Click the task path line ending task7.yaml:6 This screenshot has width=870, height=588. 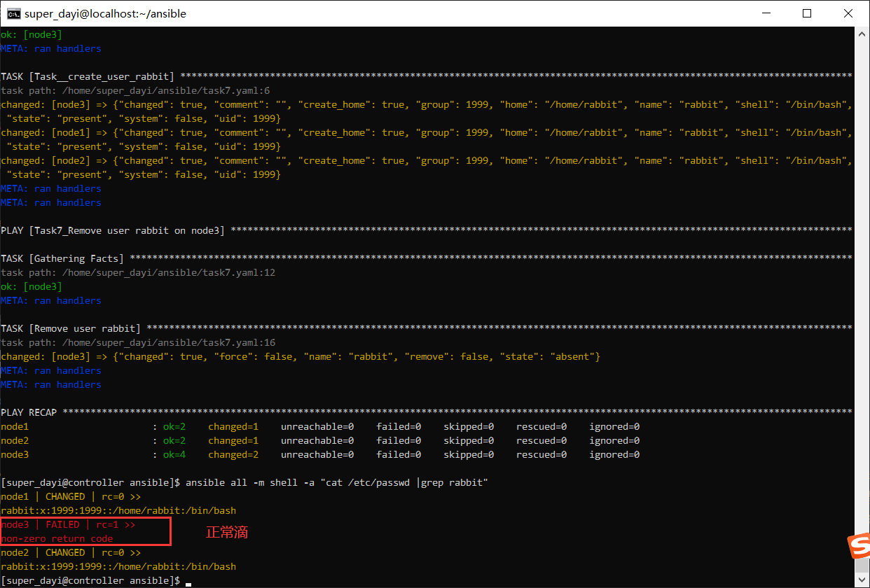(135, 90)
